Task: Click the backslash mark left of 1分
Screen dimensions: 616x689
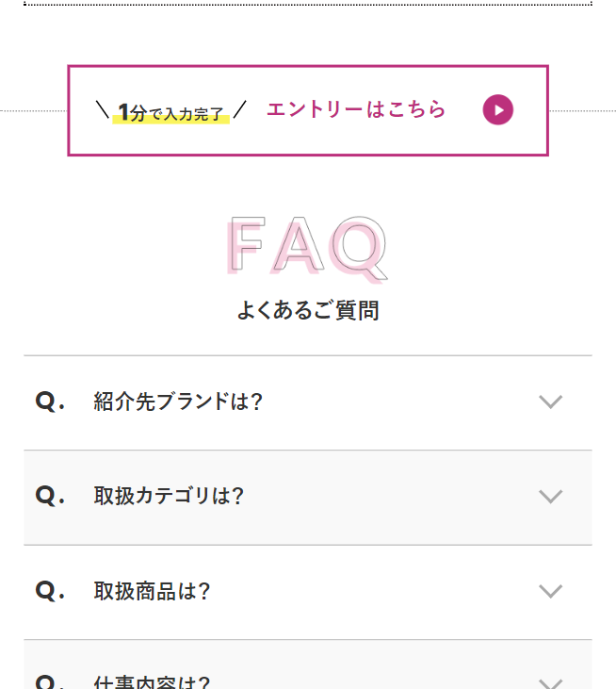Action: [x=103, y=111]
